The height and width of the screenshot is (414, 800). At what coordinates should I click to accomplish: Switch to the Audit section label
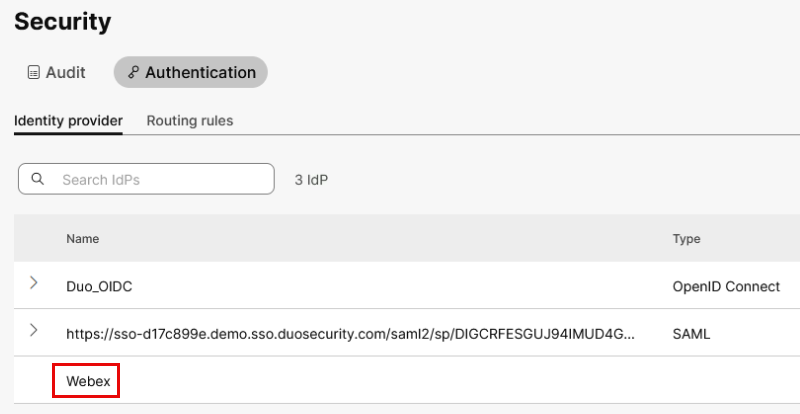coord(66,73)
